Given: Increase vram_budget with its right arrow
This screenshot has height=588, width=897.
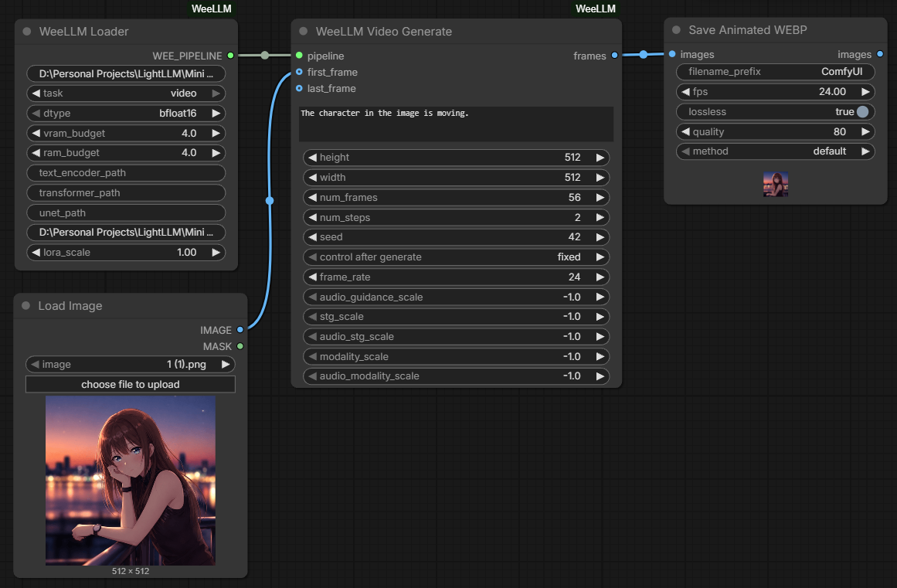Looking at the screenshot, I should (x=216, y=133).
